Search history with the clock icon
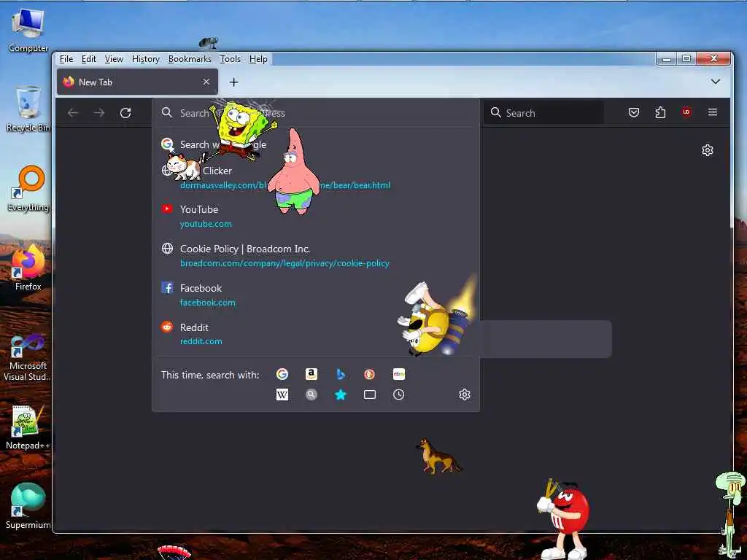The image size is (747, 560). [399, 394]
